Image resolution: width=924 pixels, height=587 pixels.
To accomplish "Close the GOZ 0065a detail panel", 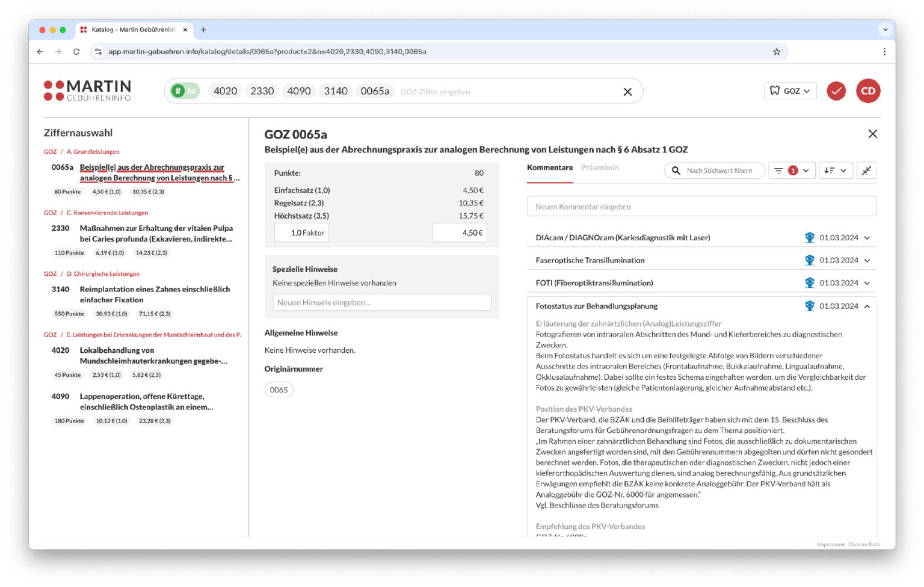I will point(872,134).
